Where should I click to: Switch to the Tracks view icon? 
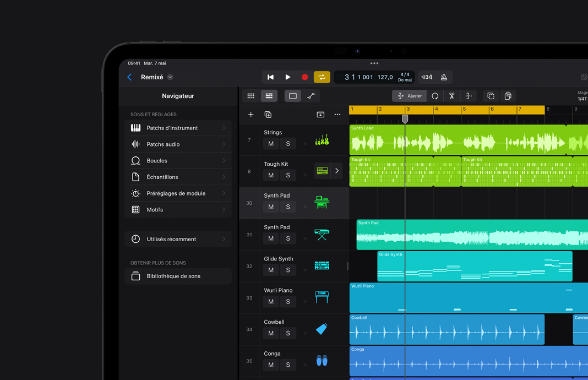point(269,95)
